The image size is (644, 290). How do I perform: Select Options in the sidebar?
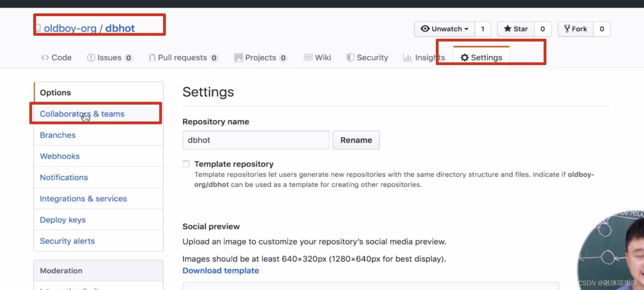[98, 93]
